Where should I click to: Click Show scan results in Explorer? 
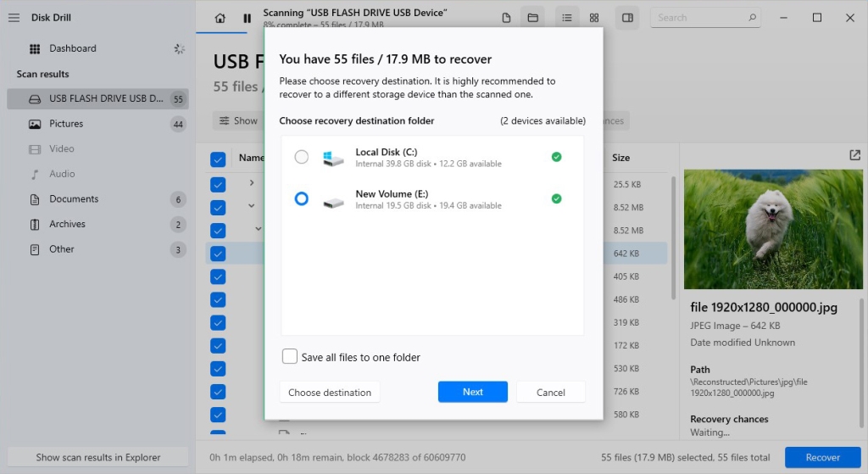click(98, 457)
